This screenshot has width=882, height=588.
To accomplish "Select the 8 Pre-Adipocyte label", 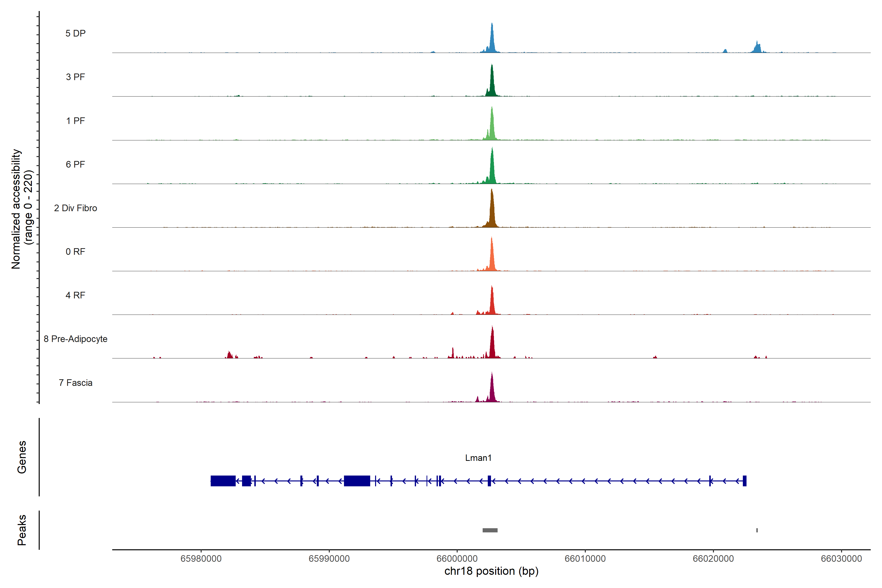I will [x=75, y=339].
